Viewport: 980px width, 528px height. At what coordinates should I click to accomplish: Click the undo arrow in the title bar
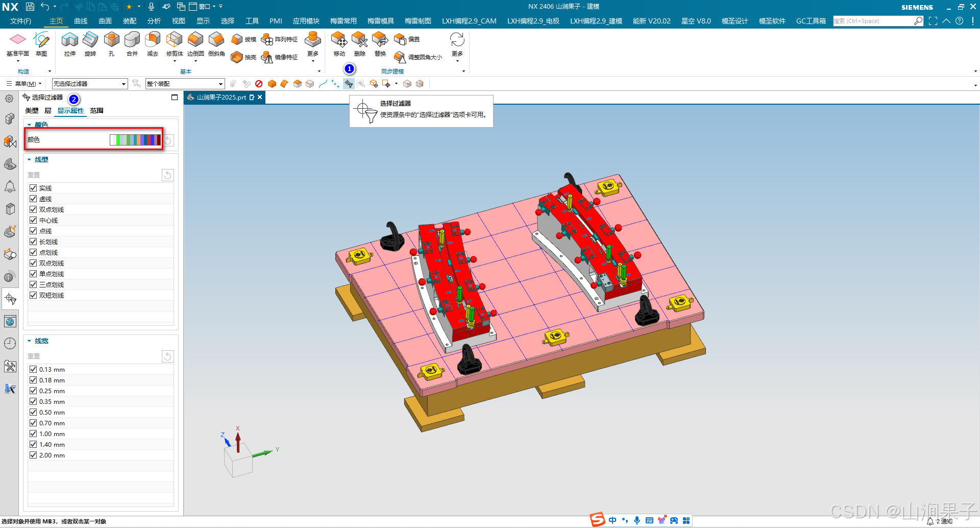45,7
